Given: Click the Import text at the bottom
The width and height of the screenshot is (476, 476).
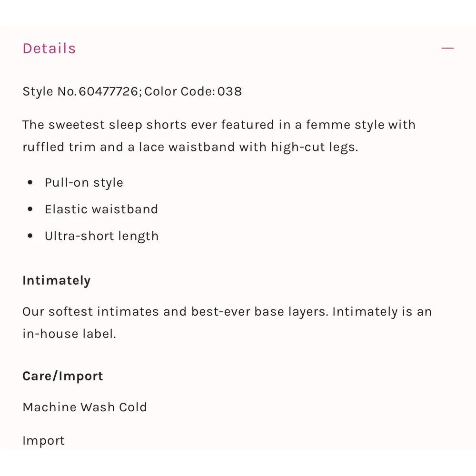Looking at the screenshot, I should [x=43, y=441].
